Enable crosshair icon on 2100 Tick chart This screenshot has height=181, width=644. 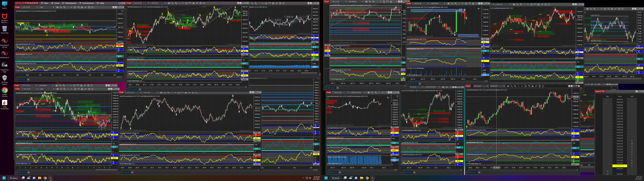(522, 86)
